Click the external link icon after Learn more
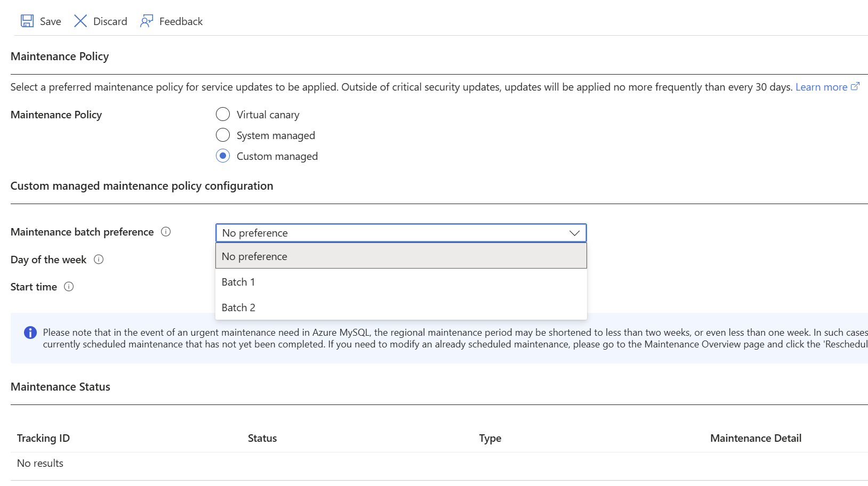This screenshot has width=868, height=486. 855,86
